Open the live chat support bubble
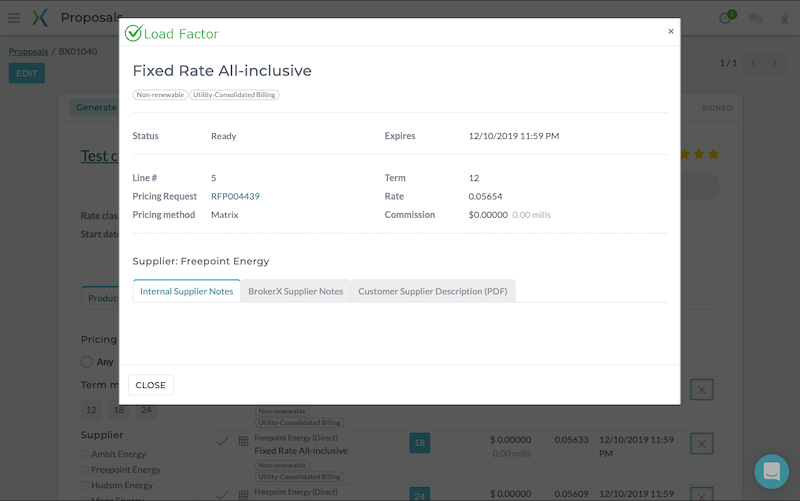This screenshot has width=800, height=501. [771, 470]
